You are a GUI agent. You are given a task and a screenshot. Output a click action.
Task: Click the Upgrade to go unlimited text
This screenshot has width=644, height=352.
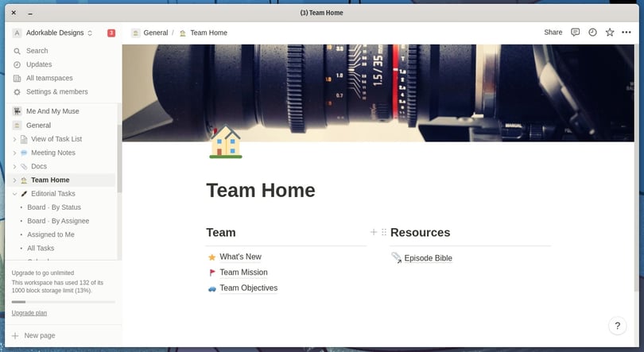(43, 273)
